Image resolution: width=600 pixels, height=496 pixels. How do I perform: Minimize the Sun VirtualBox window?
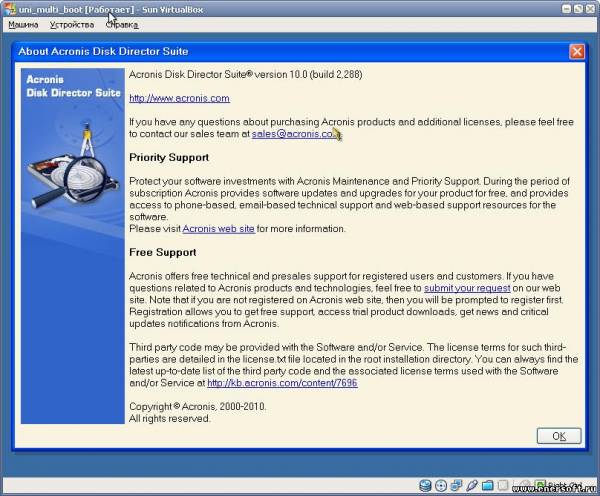566,9
